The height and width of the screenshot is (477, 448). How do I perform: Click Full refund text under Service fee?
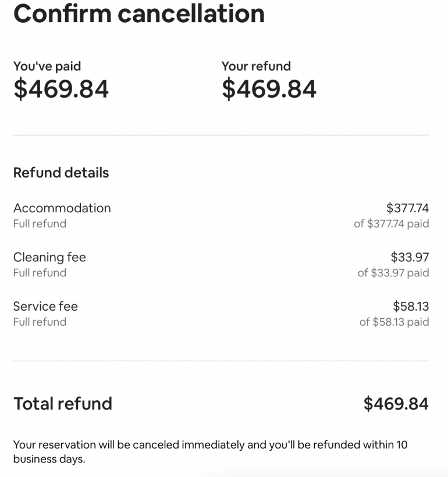pyautogui.click(x=40, y=322)
